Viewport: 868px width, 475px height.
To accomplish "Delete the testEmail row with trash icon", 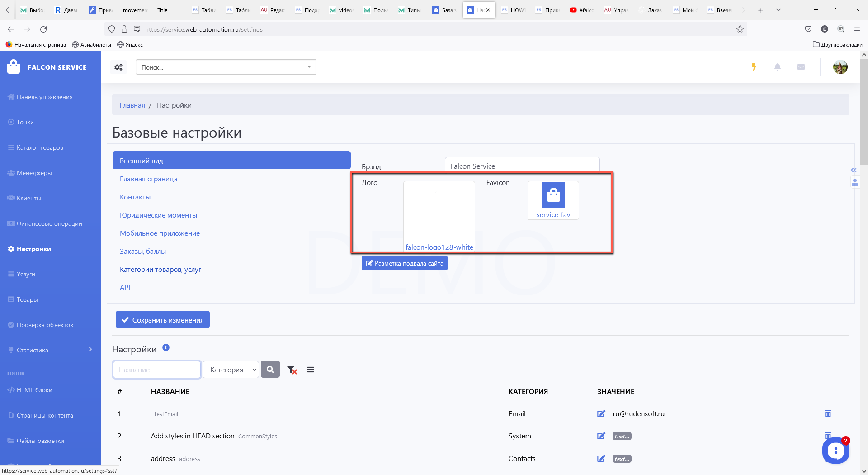I will pos(828,413).
